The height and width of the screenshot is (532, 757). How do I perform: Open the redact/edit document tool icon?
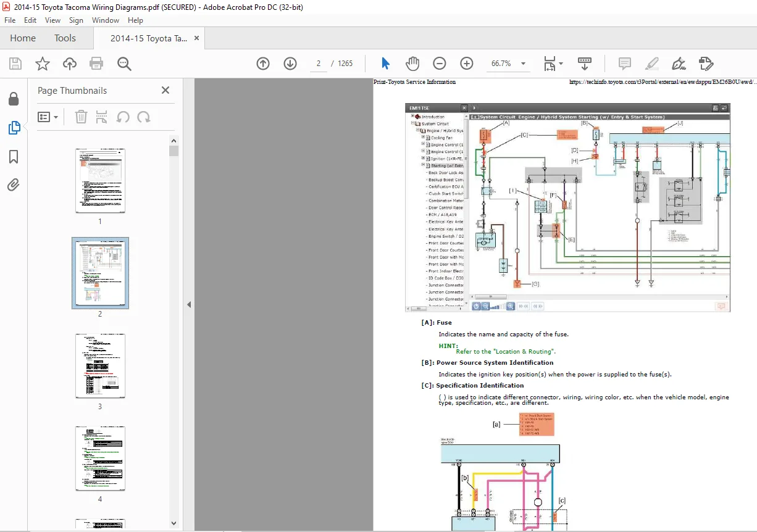pos(706,64)
